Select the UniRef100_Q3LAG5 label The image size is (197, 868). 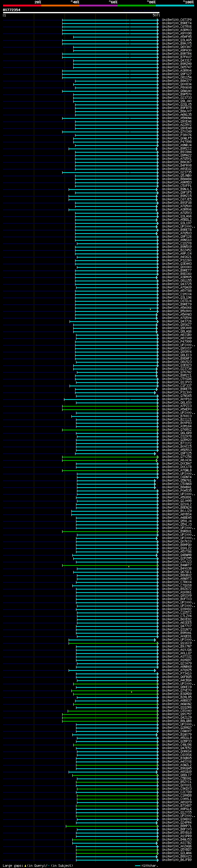[x=176, y=40]
